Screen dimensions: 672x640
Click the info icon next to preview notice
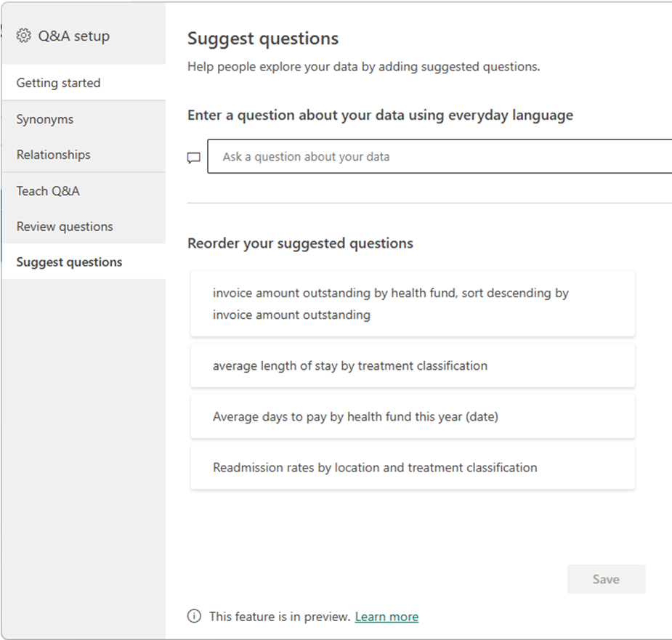[194, 616]
